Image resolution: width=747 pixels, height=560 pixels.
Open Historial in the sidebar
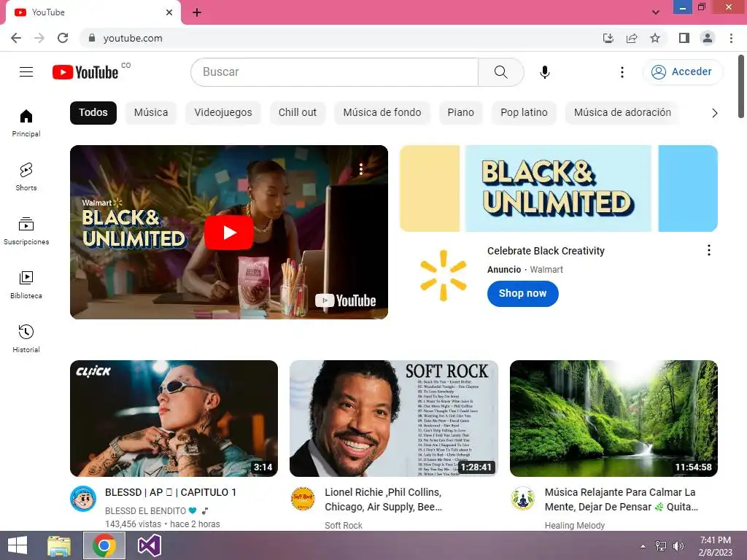pyautogui.click(x=26, y=338)
